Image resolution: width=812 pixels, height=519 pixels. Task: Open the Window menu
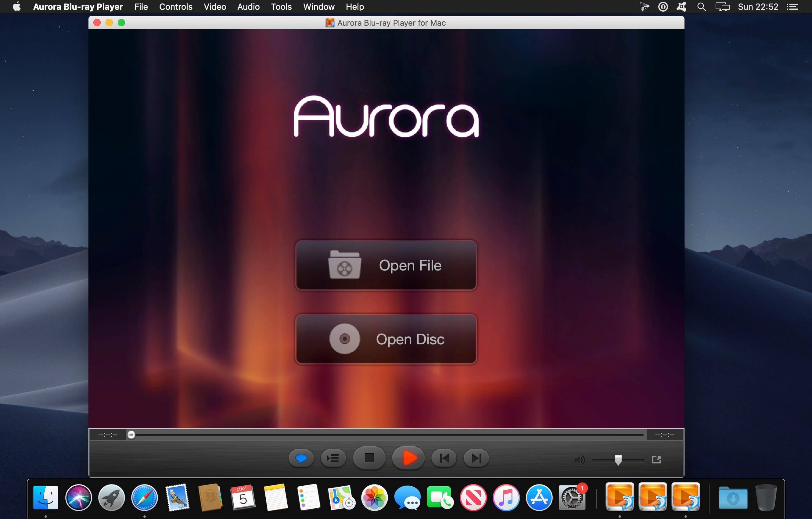319,7
